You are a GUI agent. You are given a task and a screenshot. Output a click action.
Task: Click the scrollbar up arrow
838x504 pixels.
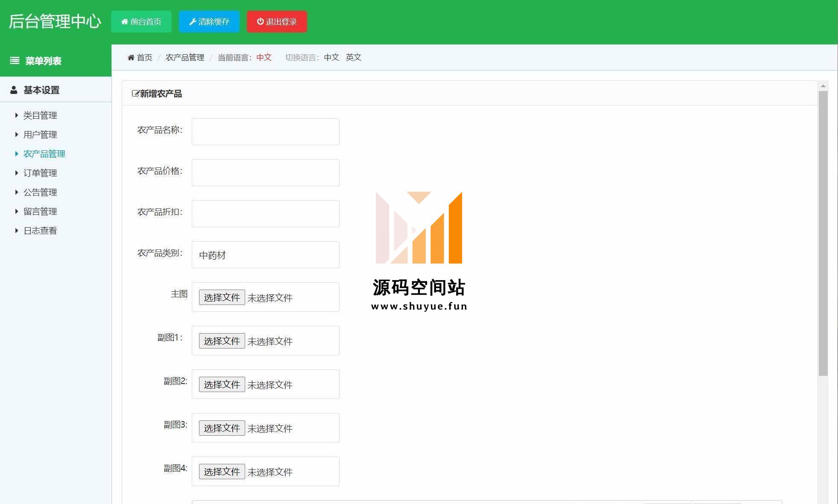pos(823,86)
